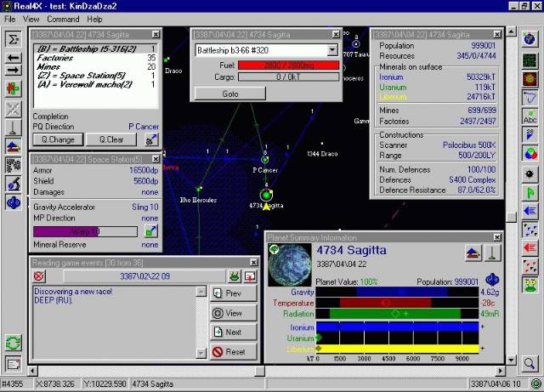Screen dimensions: 544x392
Task: Click the red arrow window icon in events panel
Action: coord(250,276)
